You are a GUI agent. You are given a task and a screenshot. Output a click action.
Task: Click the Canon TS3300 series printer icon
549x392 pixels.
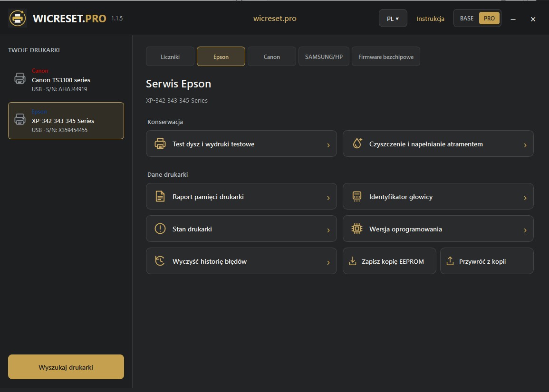tap(20, 78)
